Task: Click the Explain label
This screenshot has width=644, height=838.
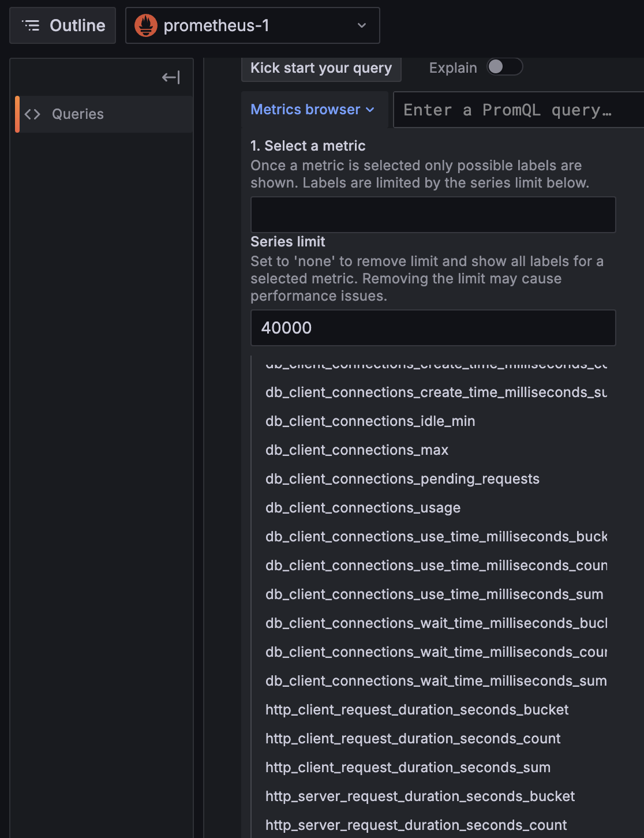Action: pos(452,68)
